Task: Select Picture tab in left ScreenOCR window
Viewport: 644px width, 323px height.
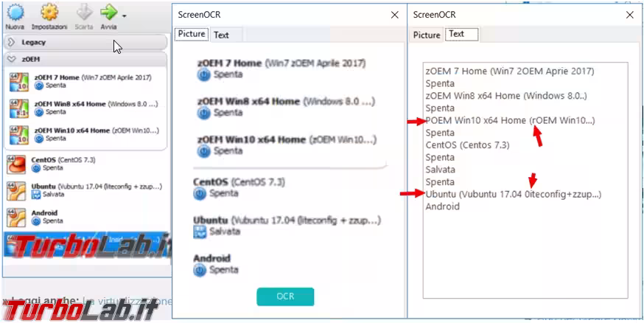Action: [x=192, y=34]
